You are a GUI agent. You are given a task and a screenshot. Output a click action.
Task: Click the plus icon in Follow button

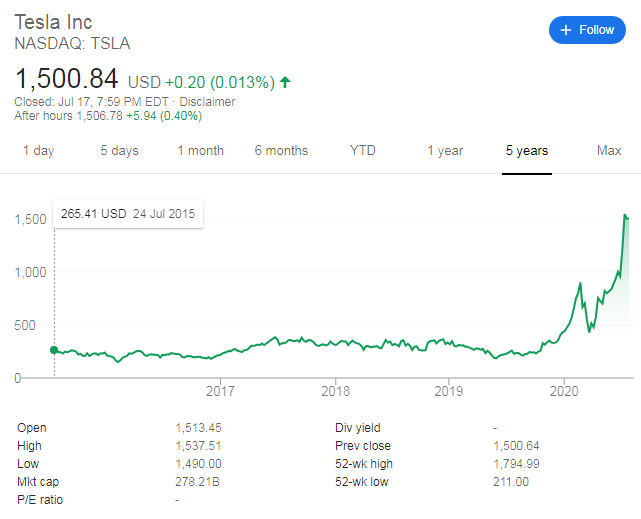(566, 30)
